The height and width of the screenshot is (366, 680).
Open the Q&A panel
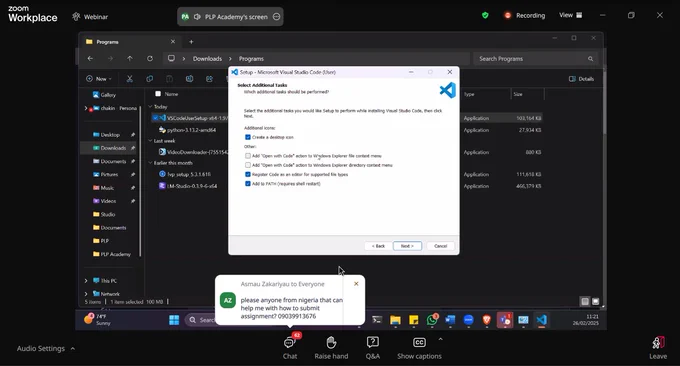tap(373, 348)
